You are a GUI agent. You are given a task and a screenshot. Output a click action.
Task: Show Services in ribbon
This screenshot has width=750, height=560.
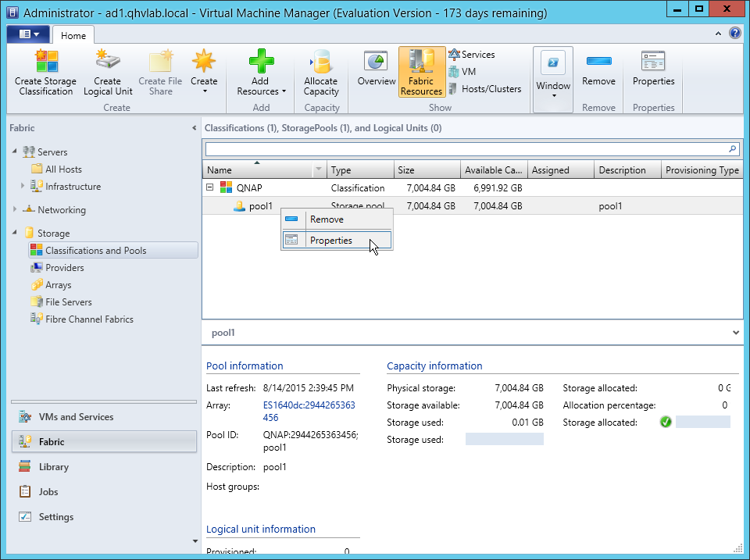pyautogui.click(x=472, y=55)
